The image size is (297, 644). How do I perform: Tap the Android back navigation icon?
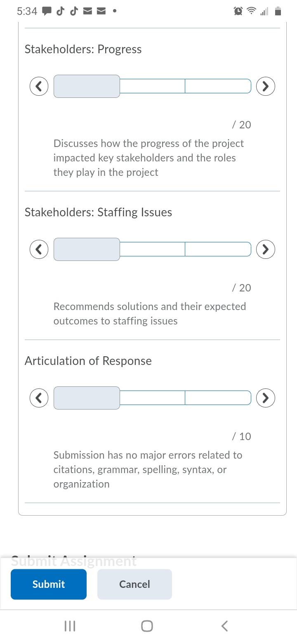click(224, 626)
